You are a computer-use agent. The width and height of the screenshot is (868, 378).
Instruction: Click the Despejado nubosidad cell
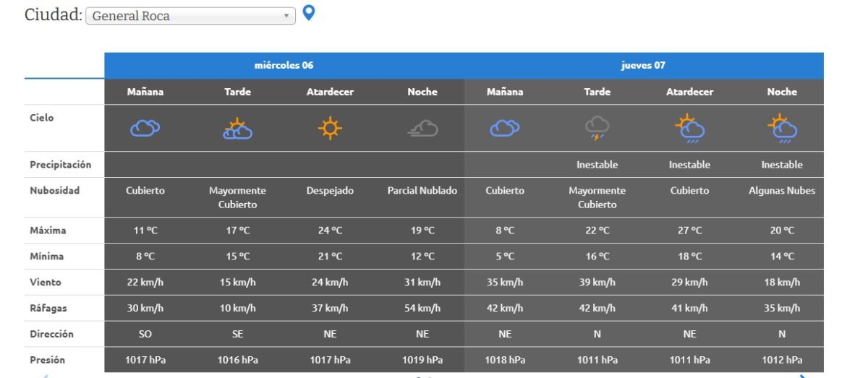330,191
